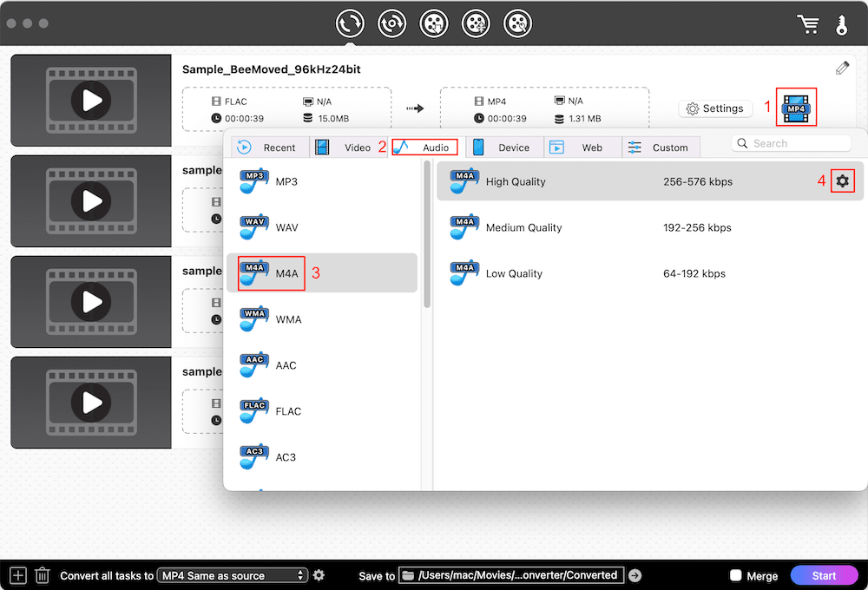Open output folder navigation with arrow button

(x=635, y=574)
